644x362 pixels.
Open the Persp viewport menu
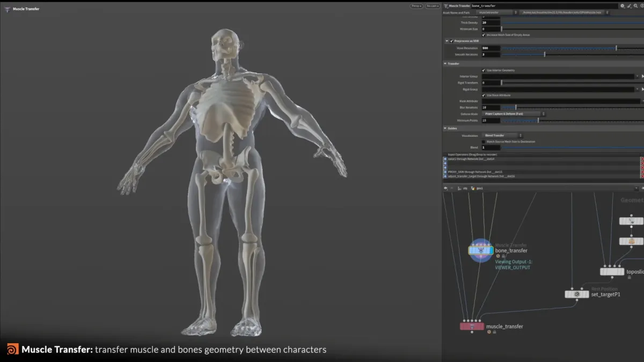pos(415,5)
